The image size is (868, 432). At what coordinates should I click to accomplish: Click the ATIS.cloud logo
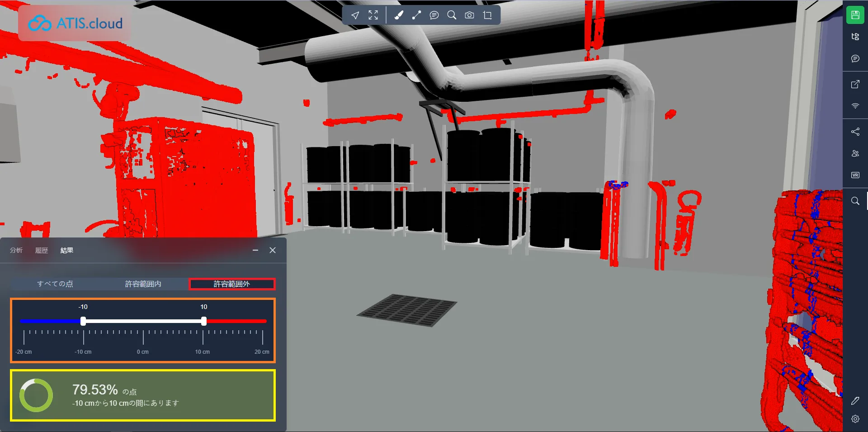click(75, 23)
